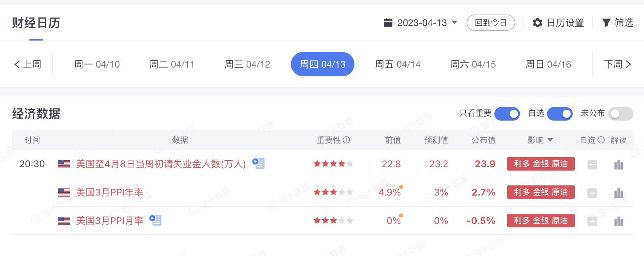Viewport: 644px width, 256px height.
Task: Remove PPI annual rate from watchlist
Action: pyautogui.click(x=592, y=193)
